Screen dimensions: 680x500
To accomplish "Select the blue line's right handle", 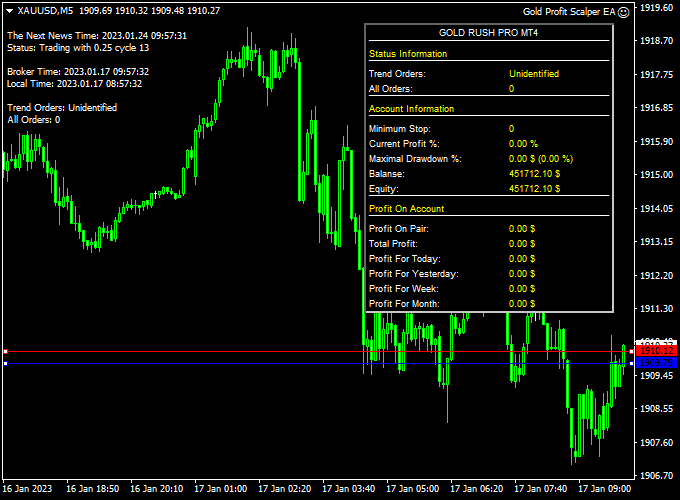I will coord(631,363).
